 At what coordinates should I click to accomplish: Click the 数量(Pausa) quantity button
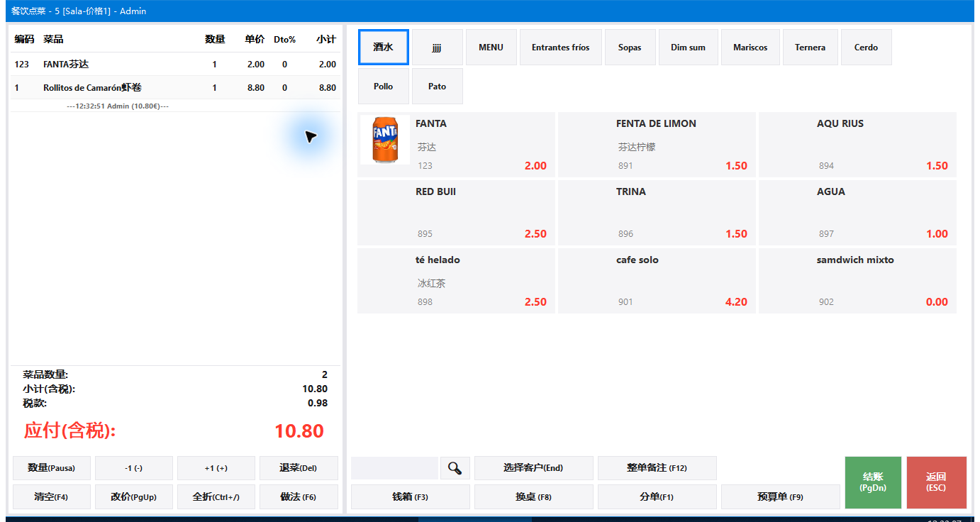click(52, 468)
